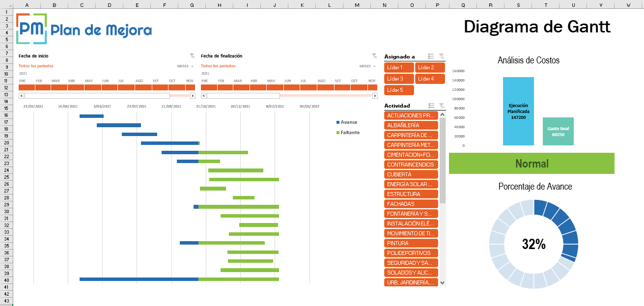Enable multi-select on Actividad slicer
The width and height of the screenshot is (644, 306).
[431, 106]
